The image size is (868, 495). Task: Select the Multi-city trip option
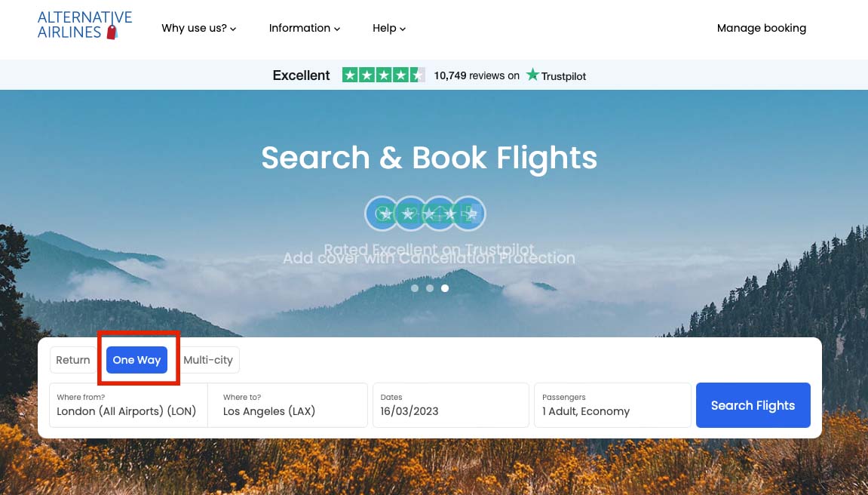point(208,360)
